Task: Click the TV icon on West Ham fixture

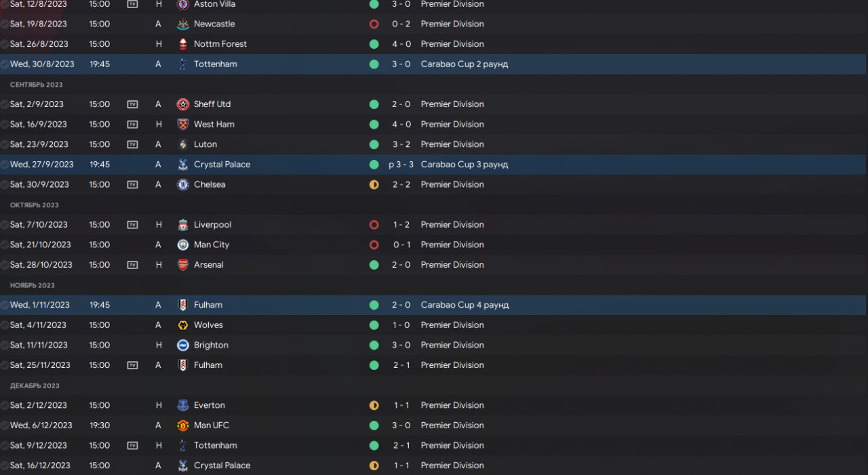Action: click(132, 124)
